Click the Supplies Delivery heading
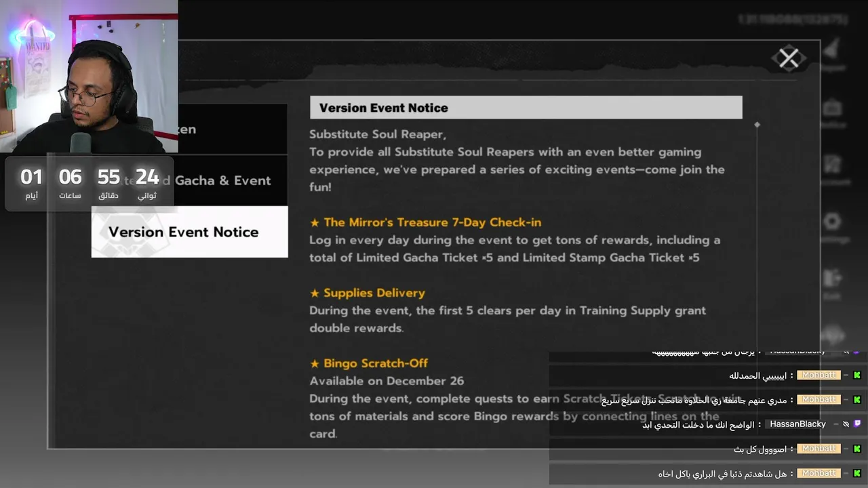The height and width of the screenshot is (488, 868). 374,293
